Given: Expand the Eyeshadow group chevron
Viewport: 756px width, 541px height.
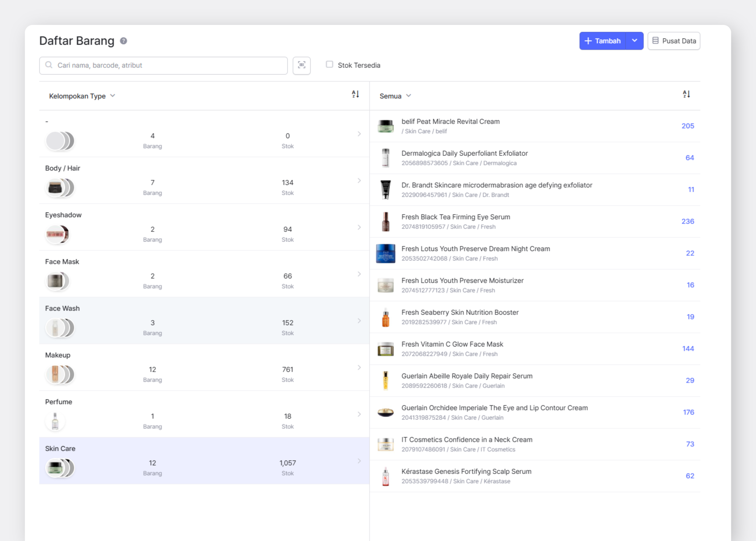Looking at the screenshot, I should point(359,227).
